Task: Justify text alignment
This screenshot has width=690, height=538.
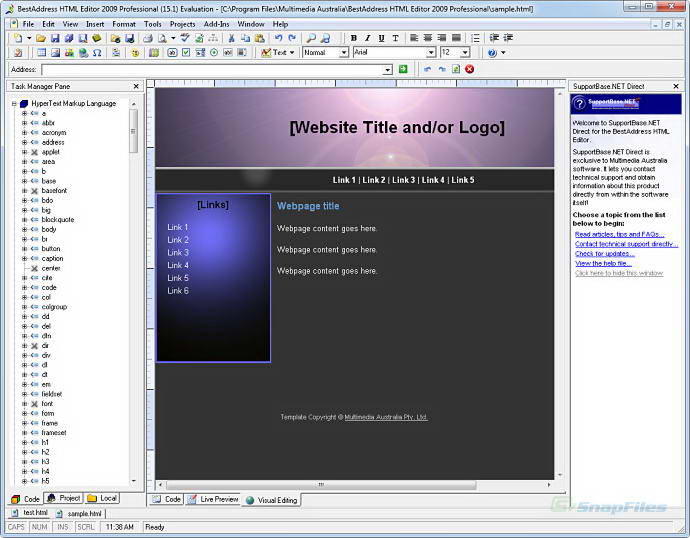Action: coord(456,38)
